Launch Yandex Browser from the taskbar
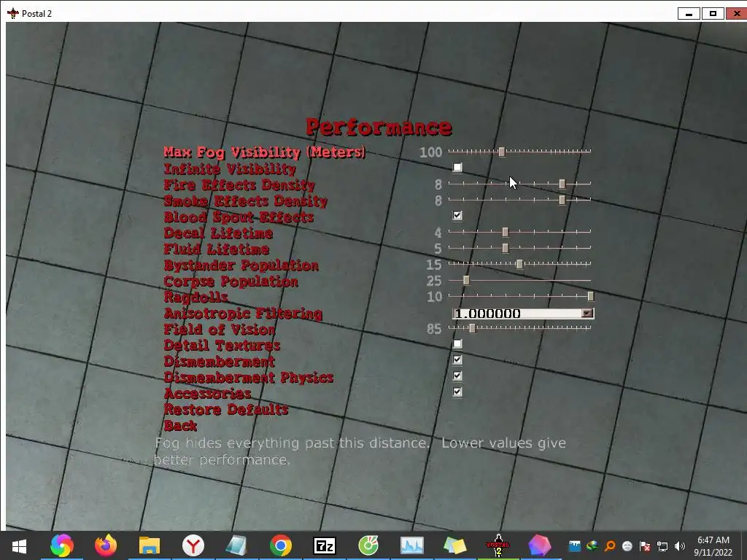Viewport: 747px width, 560px height. pos(193,545)
